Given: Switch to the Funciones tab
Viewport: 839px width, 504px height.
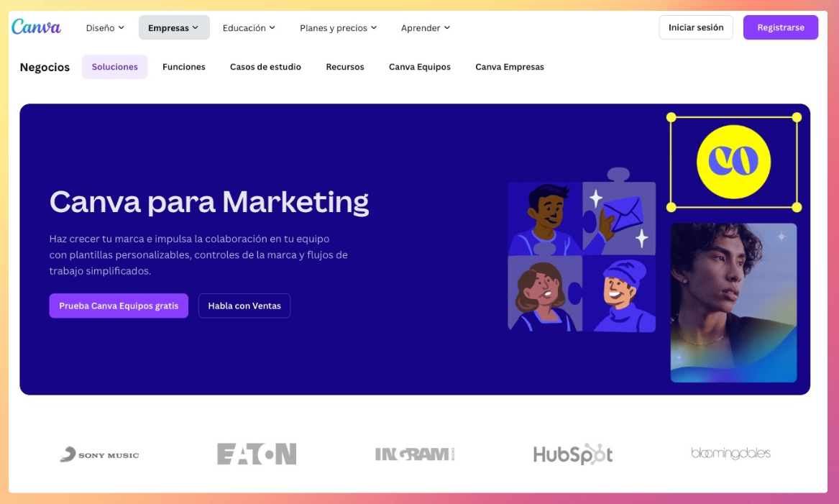Looking at the screenshot, I should coord(183,66).
